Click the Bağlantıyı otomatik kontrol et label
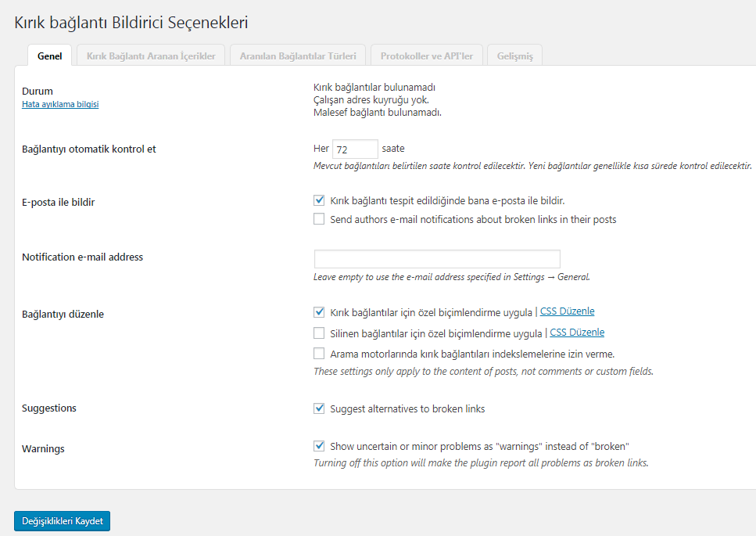The image size is (756, 536). tap(88, 149)
